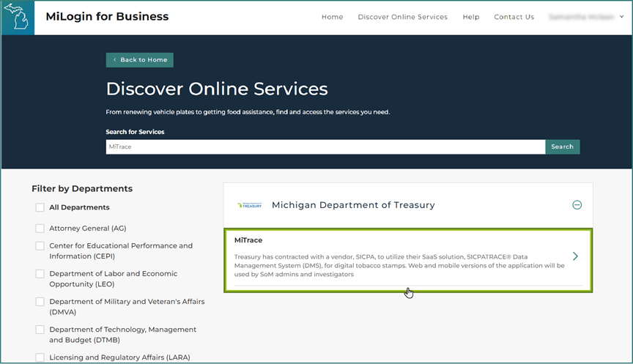Go to the Home nav item
This screenshot has height=364, width=633.
[x=332, y=17]
